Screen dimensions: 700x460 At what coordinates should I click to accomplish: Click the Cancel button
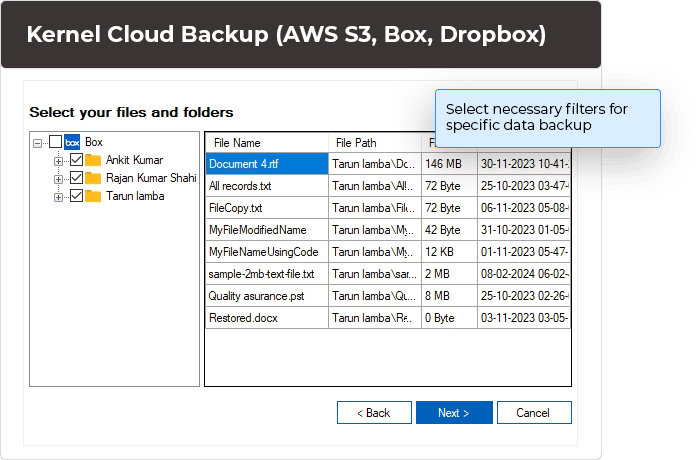pos(534,413)
